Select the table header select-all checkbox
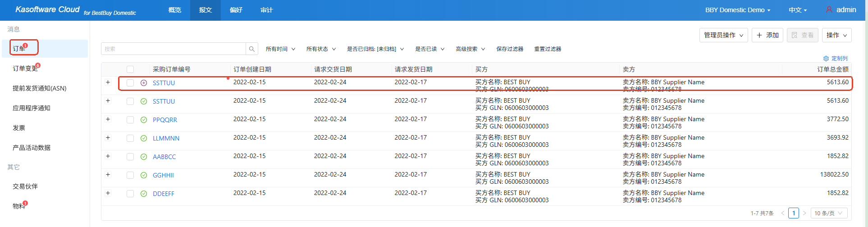Screen dimensions: 868x227 [130, 69]
